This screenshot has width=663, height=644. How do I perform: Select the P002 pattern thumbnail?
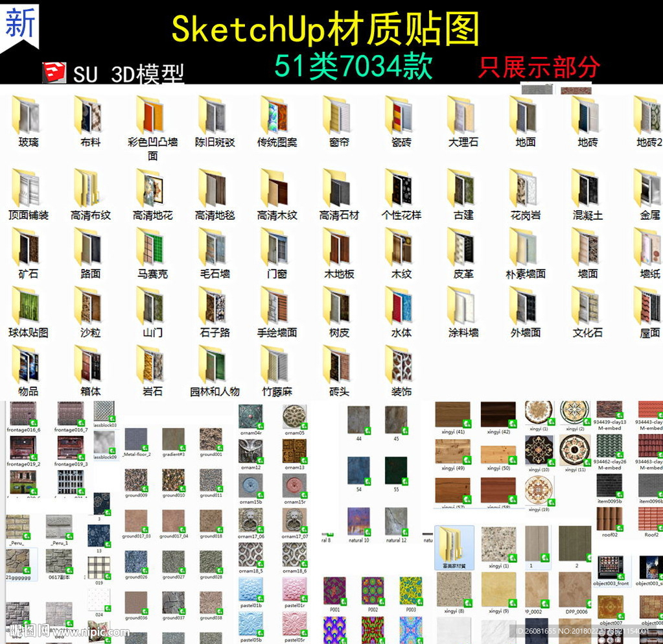[373, 591]
